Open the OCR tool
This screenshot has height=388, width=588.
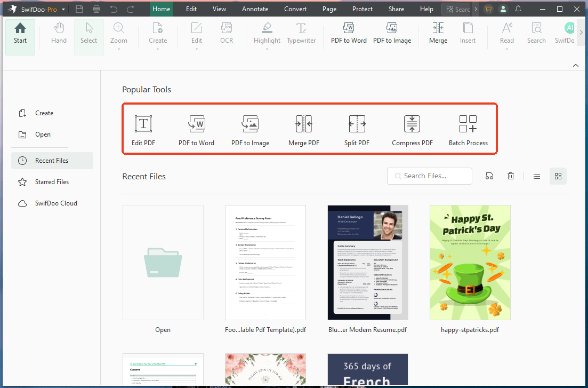pyautogui.click(x=226, y=34)
